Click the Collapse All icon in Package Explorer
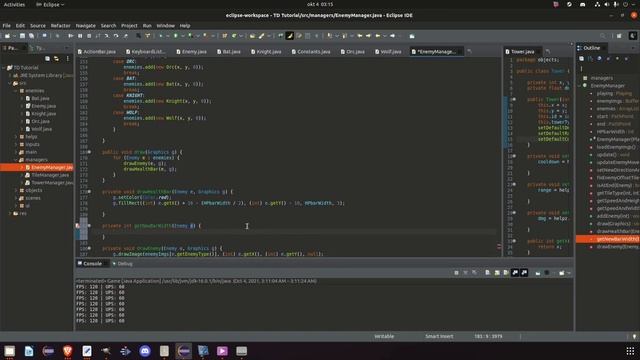This screenshot has height=360, width=640. [47, 59]
